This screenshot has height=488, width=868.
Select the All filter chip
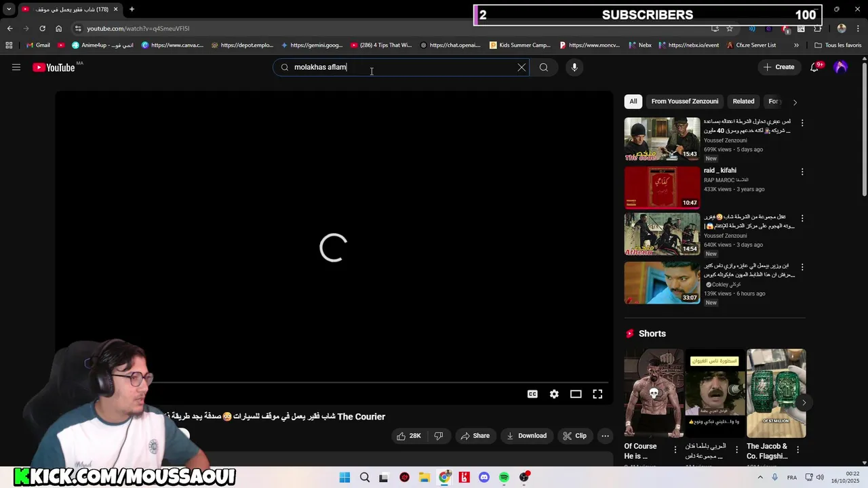point(633,102)
